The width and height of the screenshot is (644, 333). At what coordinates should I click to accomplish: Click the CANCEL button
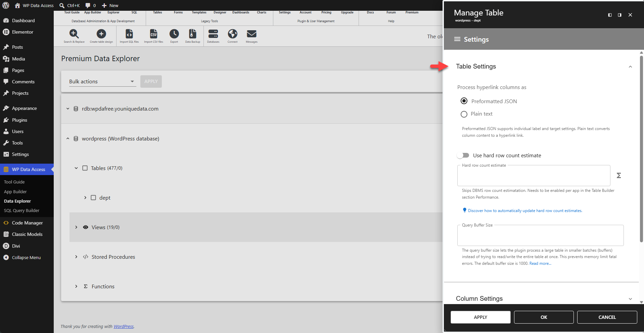click(x=607, y=317)
